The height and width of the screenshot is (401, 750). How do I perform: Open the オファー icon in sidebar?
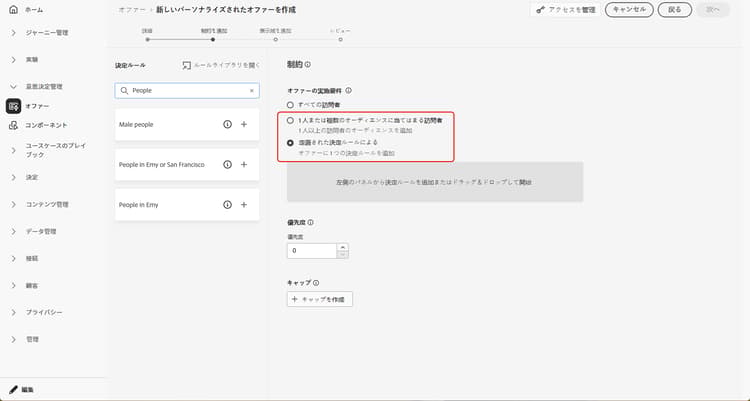(x=13, y=106)
